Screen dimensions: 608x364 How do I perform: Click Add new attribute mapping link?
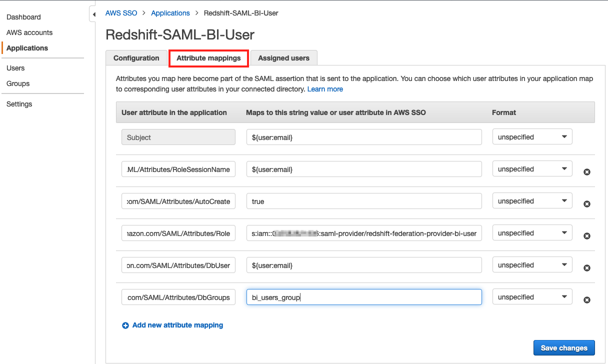point(177,325)
